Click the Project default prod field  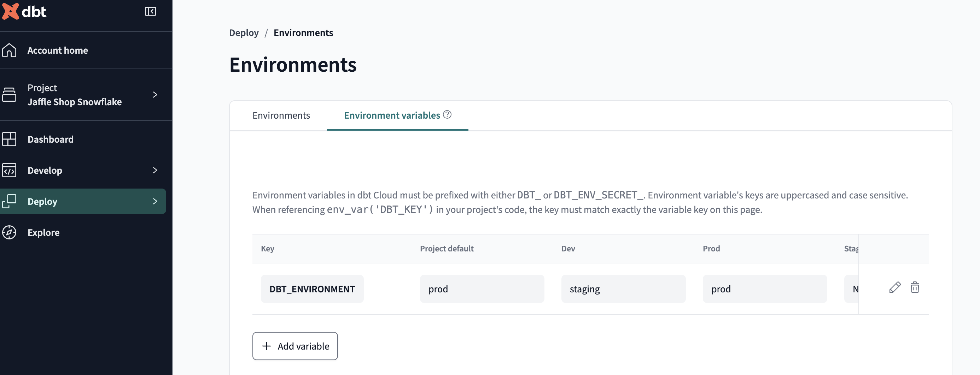point(482,289)
